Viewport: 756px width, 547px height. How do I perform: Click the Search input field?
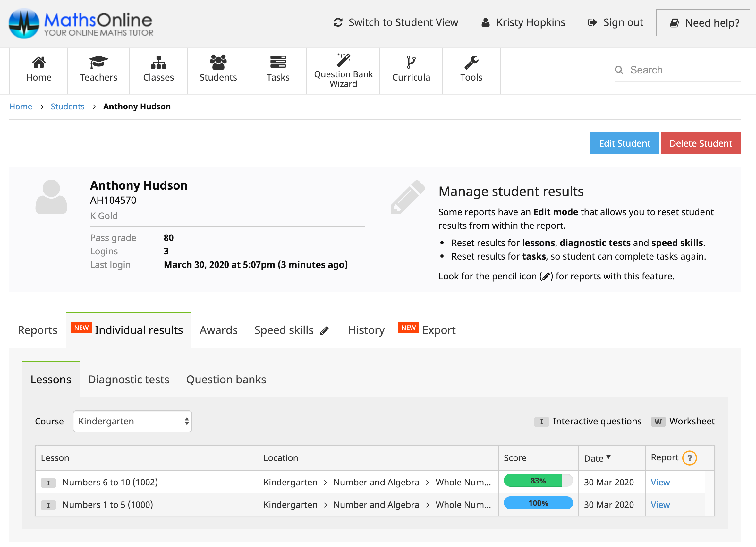[683, 70]
